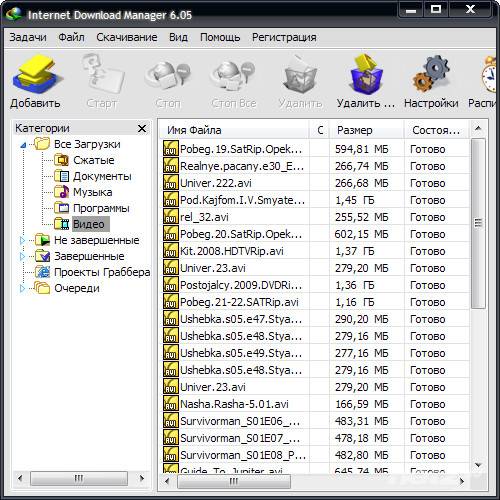
Task: Open the Регистрация menu
Action: (284, 37)
